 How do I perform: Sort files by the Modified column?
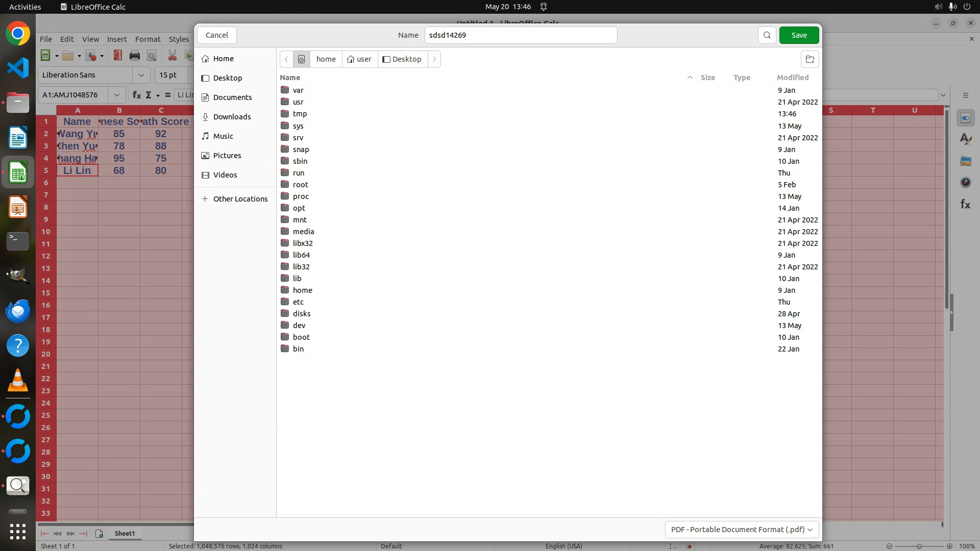pyautogui.click(x=792, y=78)
